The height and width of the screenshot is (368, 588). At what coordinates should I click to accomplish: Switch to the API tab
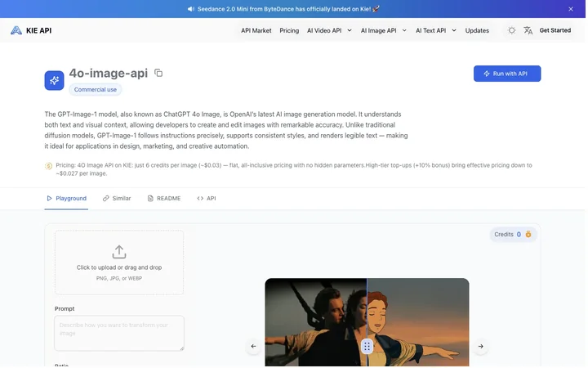(207, 198)
